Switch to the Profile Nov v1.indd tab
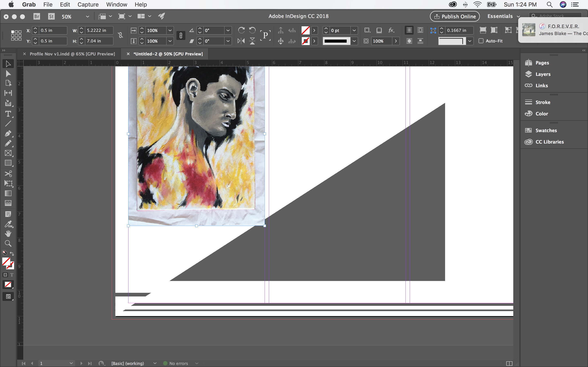The image size is (588, 367). pyautogui.click(x=72, y=54)
